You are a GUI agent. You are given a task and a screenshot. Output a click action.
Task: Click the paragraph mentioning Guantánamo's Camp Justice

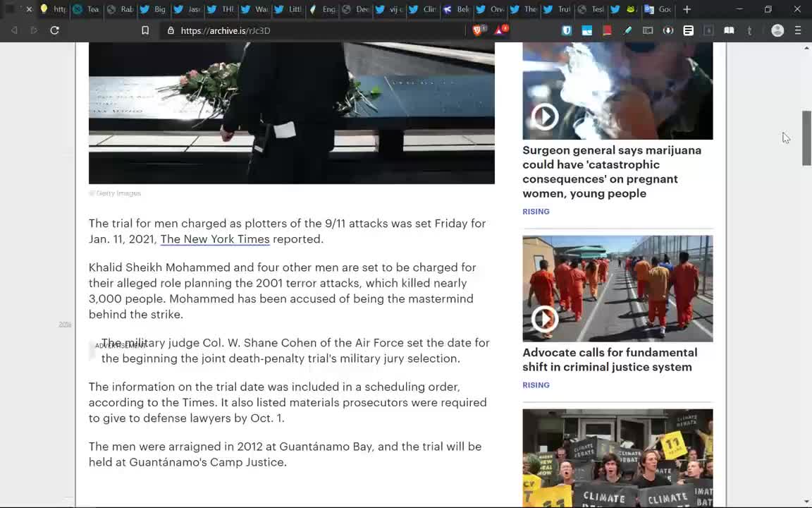tap(285, 454)
